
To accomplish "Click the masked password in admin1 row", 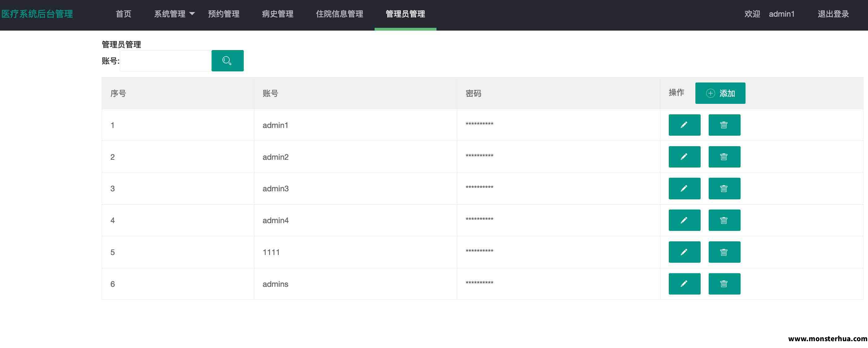I will point(479,124).
